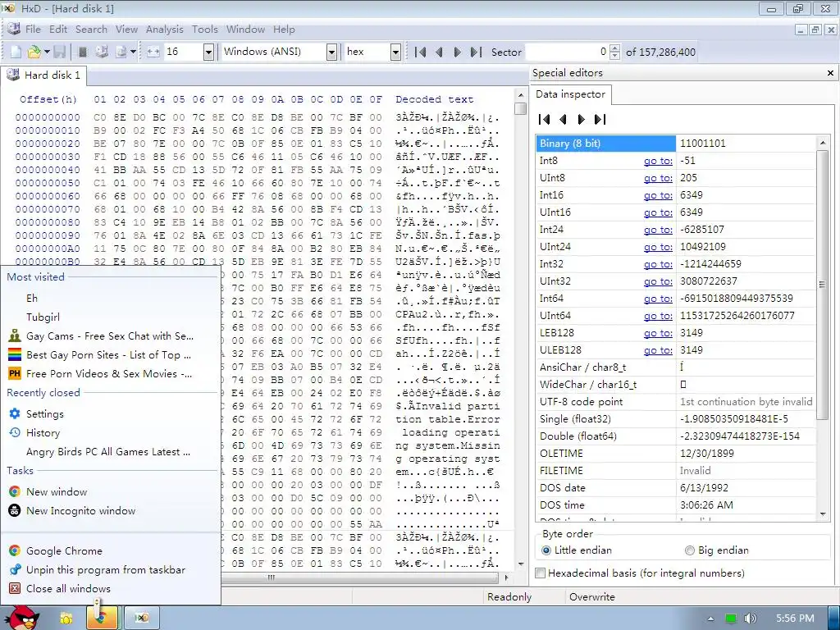Click the clock showing 5:56 PM
The height and width of the screenshot is (630, 840).
pos(795,619)
